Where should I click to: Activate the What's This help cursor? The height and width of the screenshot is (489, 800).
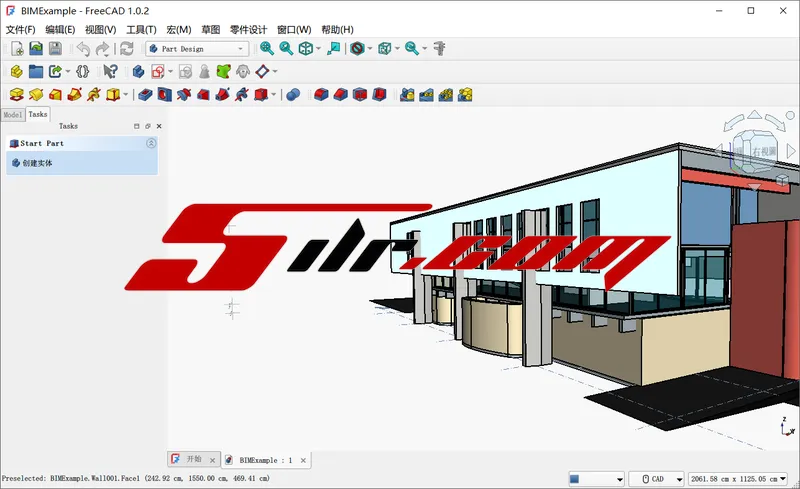(110, 71)
